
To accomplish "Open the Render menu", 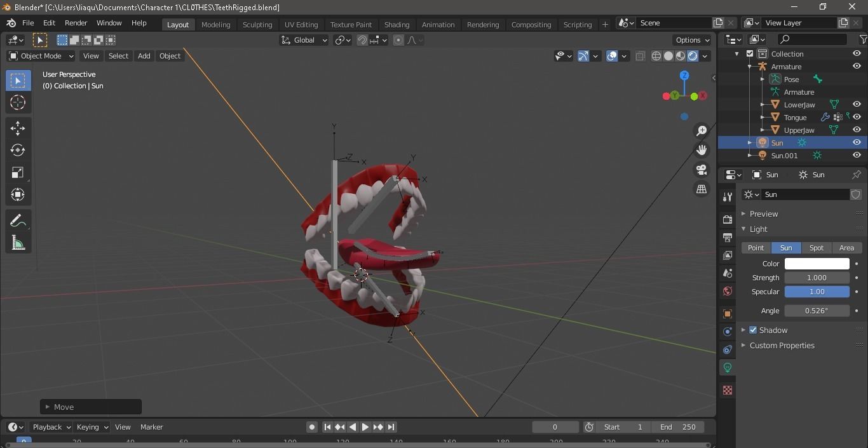I will tap(76, 23).
